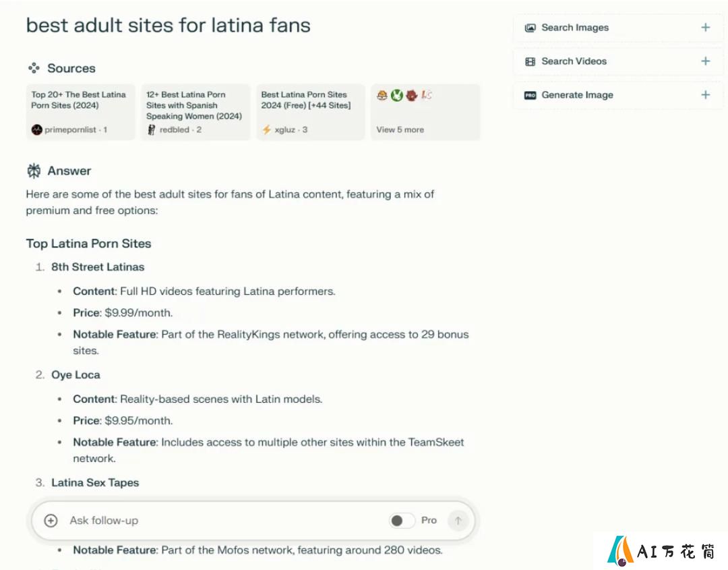This screenshot has width=728, height=570.
Task: Click the Search Images picture icon
Action: tap(530, 28)
